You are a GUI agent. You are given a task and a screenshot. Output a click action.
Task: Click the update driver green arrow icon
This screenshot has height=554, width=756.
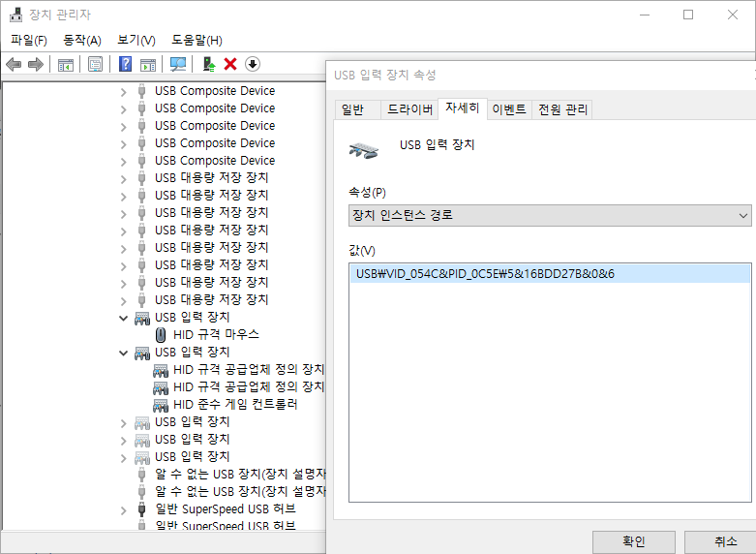click(209, 64)
